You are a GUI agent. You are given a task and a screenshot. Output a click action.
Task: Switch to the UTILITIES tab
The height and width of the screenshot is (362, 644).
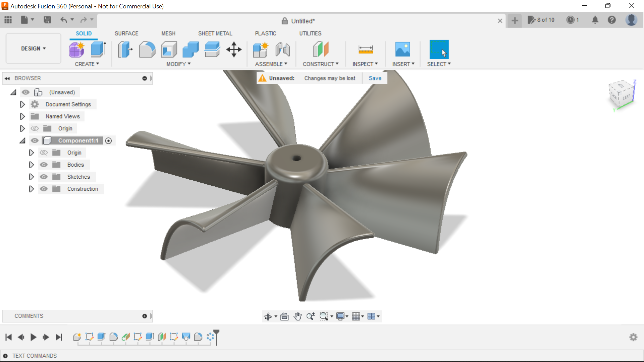(310, 34)
